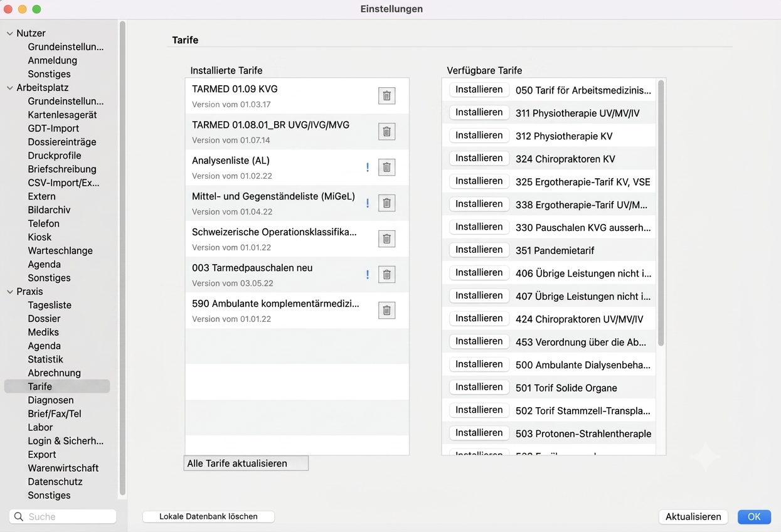Open Diagnosen settings
Viewport: 781px width, 532px height.
click(x=51, y=400)
